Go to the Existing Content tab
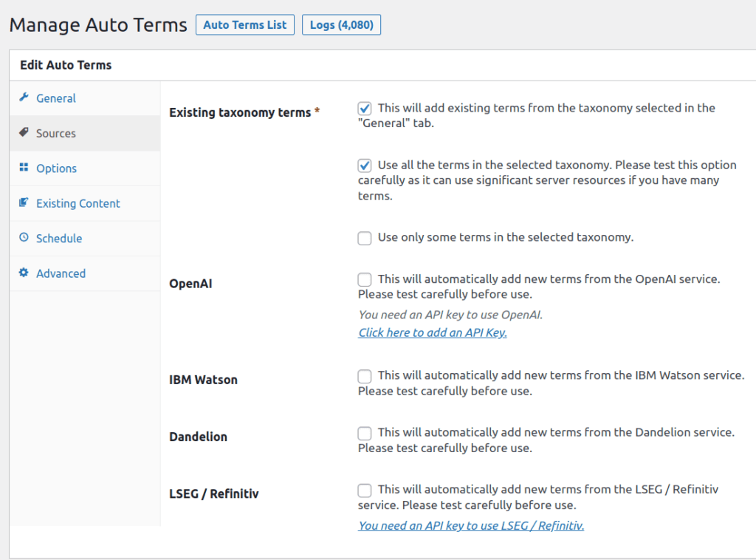 (x=85, y=204)
